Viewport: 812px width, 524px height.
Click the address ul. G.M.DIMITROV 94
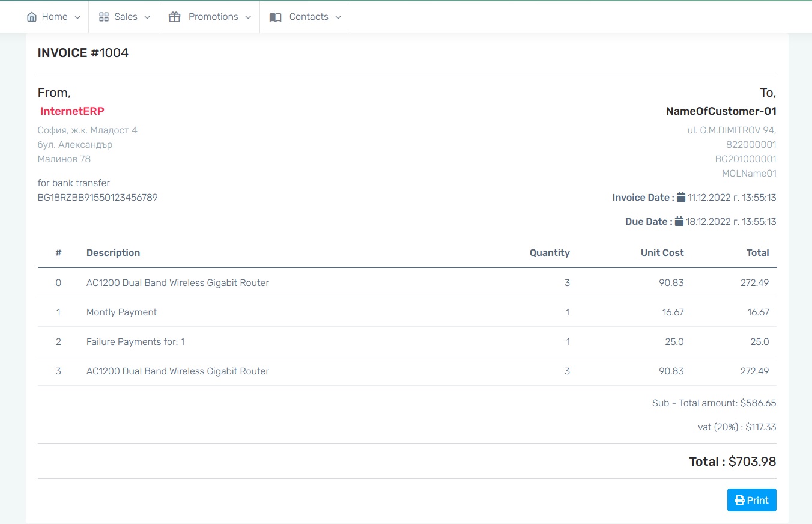(732, 130)
